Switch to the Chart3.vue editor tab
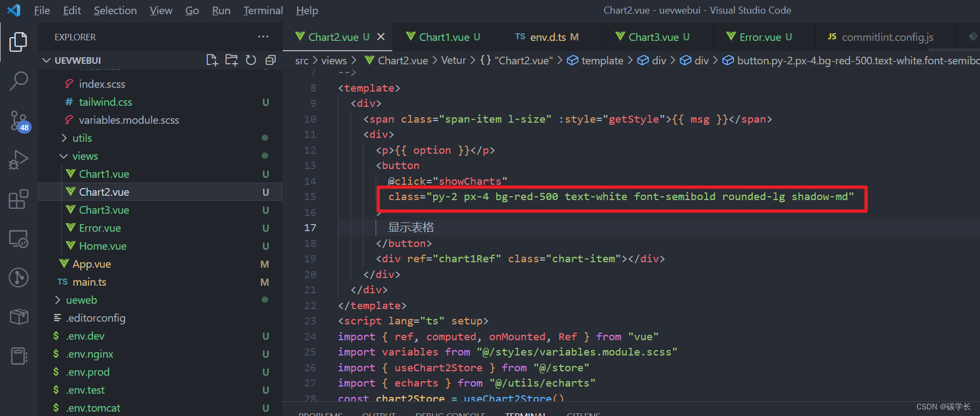Viewport: 980px width, 416px height. coord(657,37)
